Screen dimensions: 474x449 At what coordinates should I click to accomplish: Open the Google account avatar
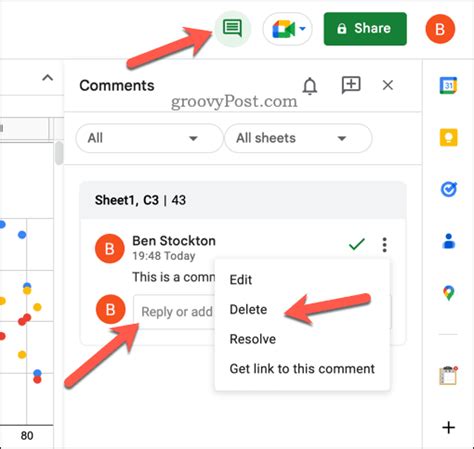point(440,29)
